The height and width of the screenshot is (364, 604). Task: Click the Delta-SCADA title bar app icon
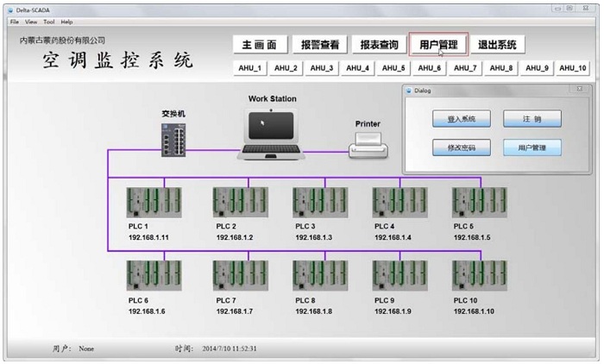point(10,10)
